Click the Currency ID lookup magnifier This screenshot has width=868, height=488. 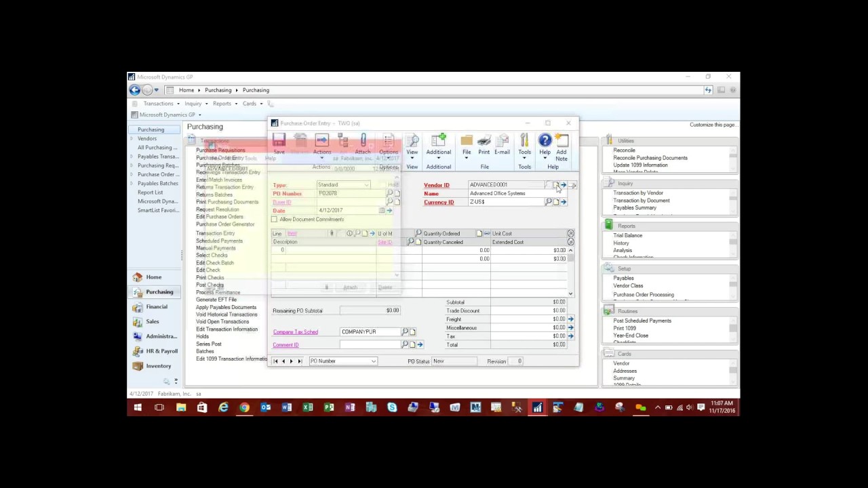coord(548,202)
